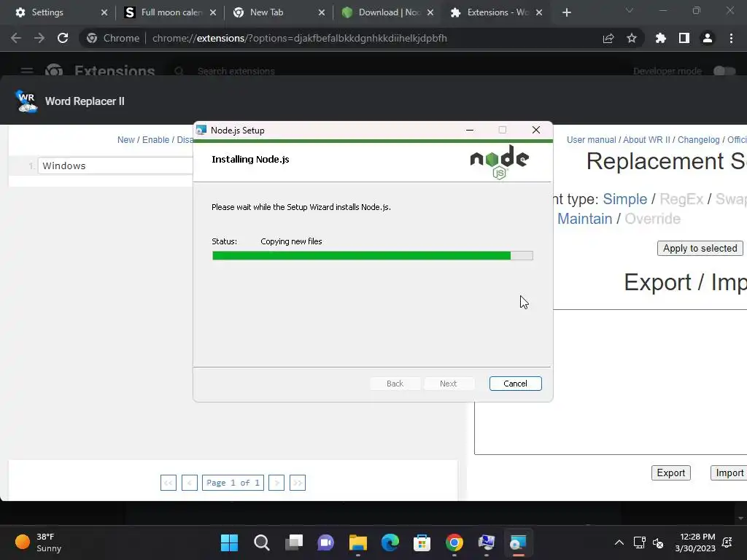Open the clock showing 12:28 PM

695,542
